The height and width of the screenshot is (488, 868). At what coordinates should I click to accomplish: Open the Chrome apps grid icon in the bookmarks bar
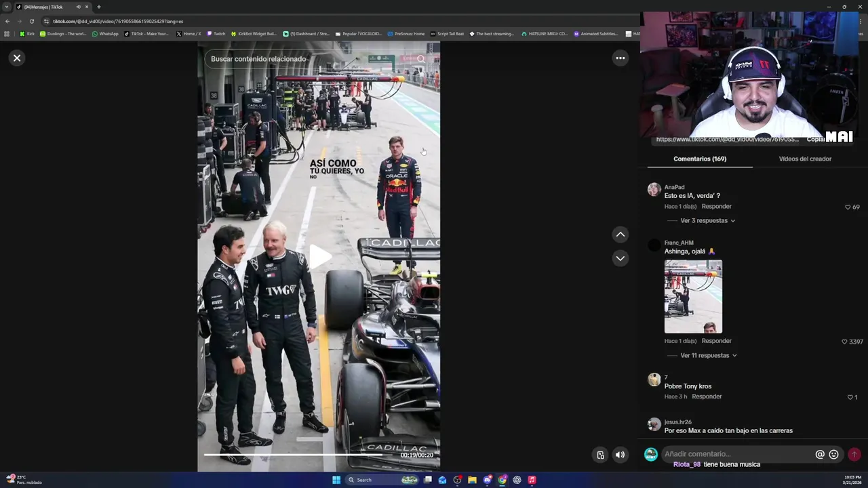pos(7,34)
